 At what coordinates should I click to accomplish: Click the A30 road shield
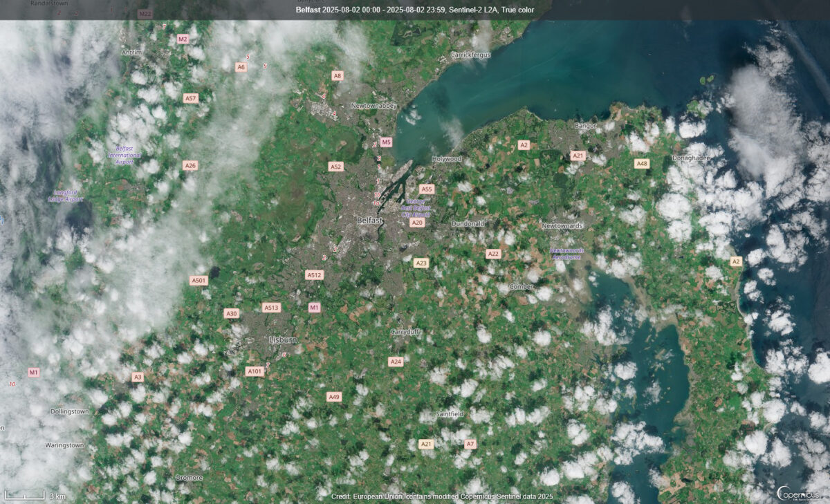231,313
